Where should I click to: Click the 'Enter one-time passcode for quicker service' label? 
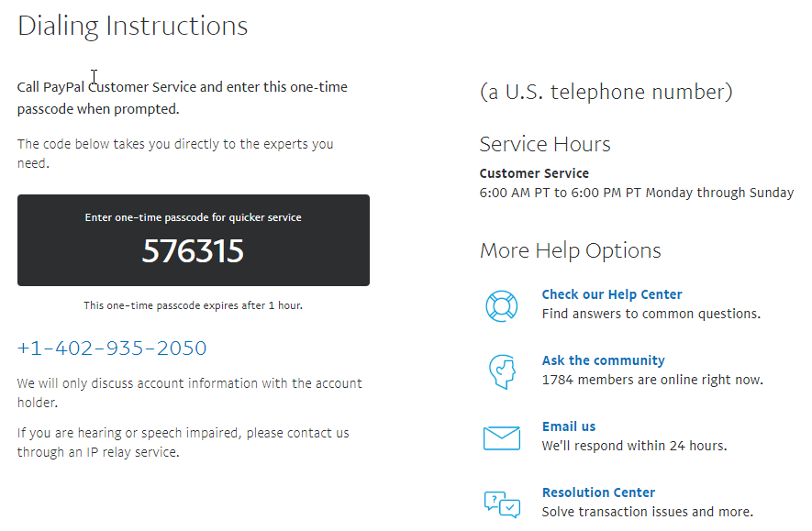point(193,217)
